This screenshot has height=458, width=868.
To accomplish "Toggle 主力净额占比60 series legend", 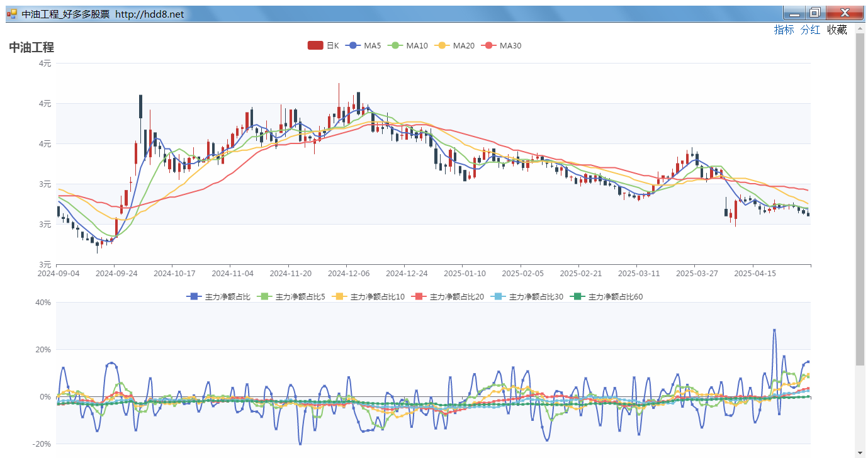I will point(607,296).
